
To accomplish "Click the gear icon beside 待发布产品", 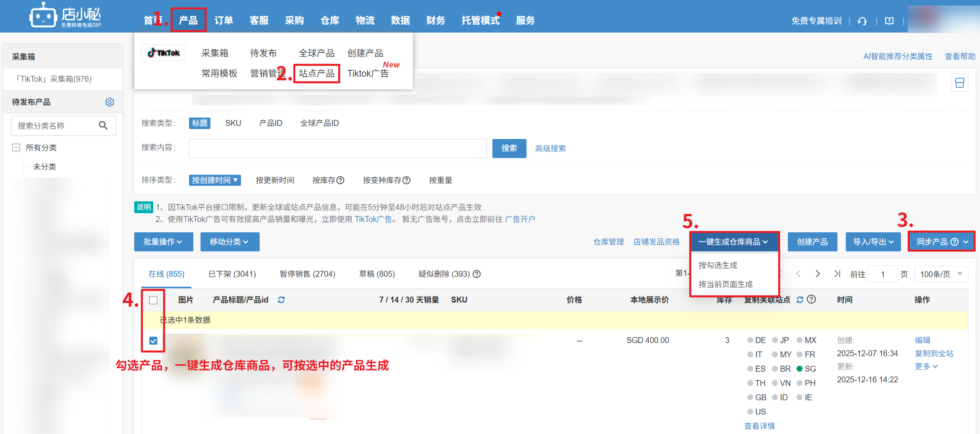I will pos(110,102).
